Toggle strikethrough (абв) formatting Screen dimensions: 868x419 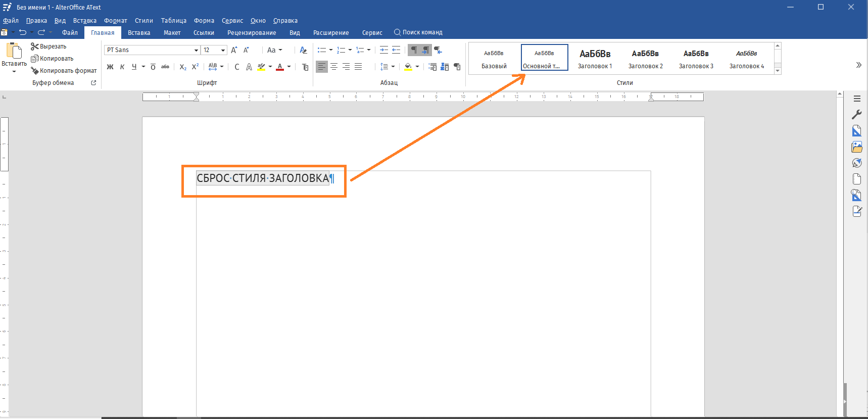tap(165, 67)
